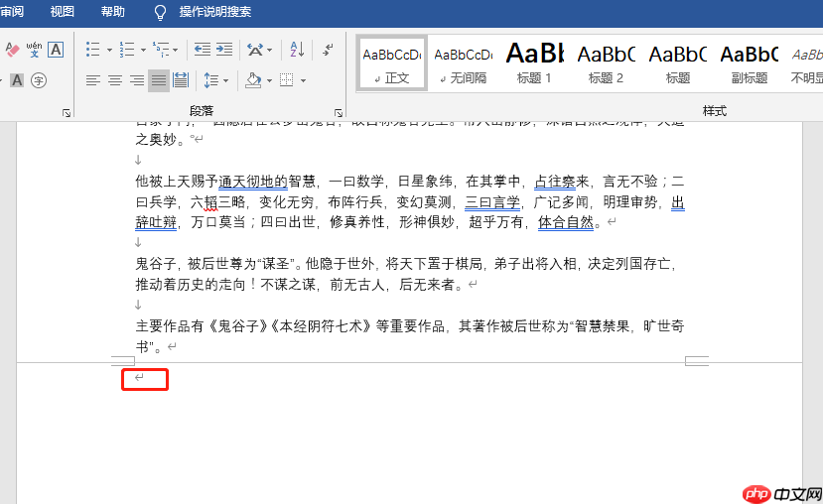Open the 帮助 (Help) tab
Screen dimensions: 823x504
pyautogui.click(x=113, y=12)
